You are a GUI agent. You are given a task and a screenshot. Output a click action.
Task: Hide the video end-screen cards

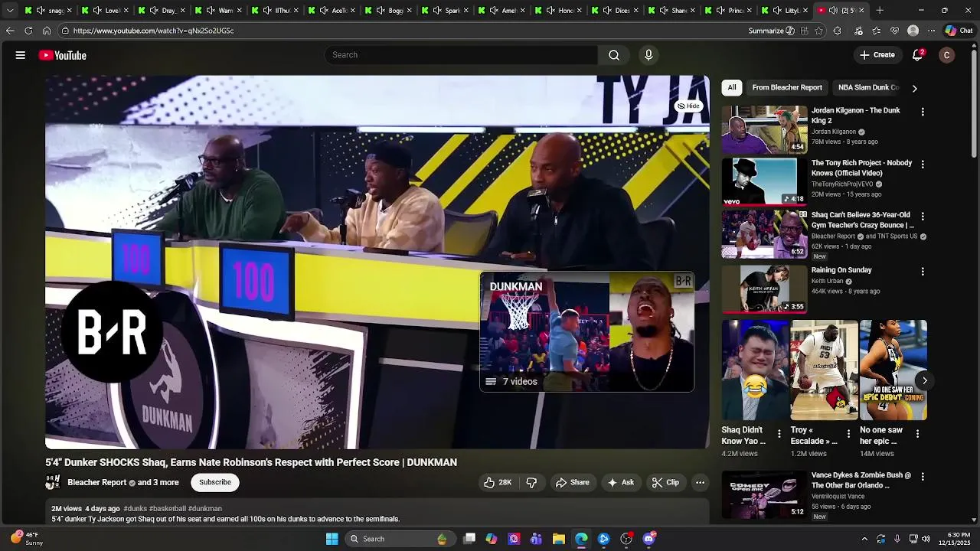(689, 106)
